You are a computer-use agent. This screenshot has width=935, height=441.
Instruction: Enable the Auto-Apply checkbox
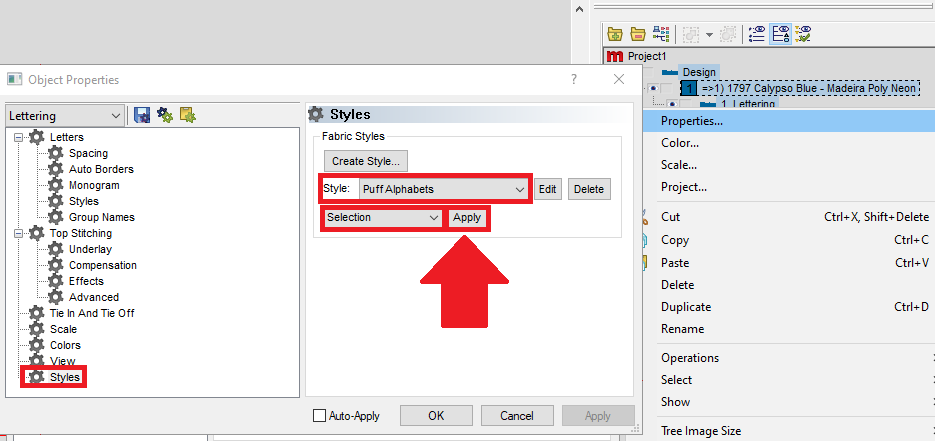(320, 415)
